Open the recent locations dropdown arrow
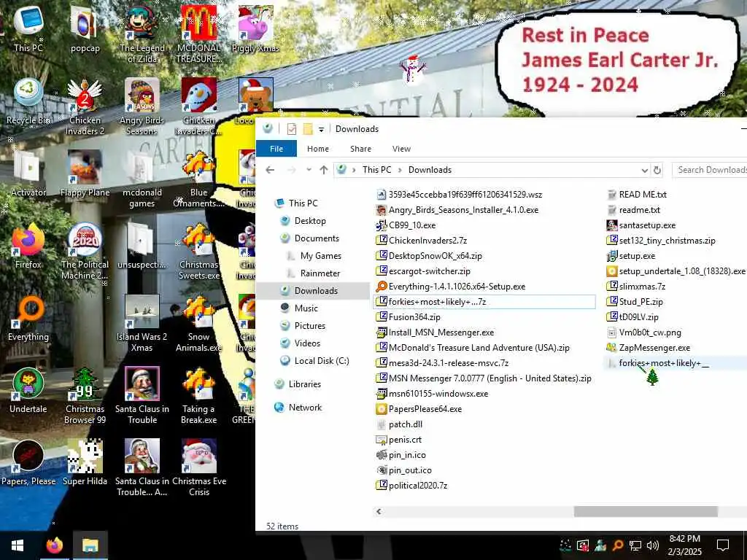Screen dimensions: 747x560 coord(309,170)
